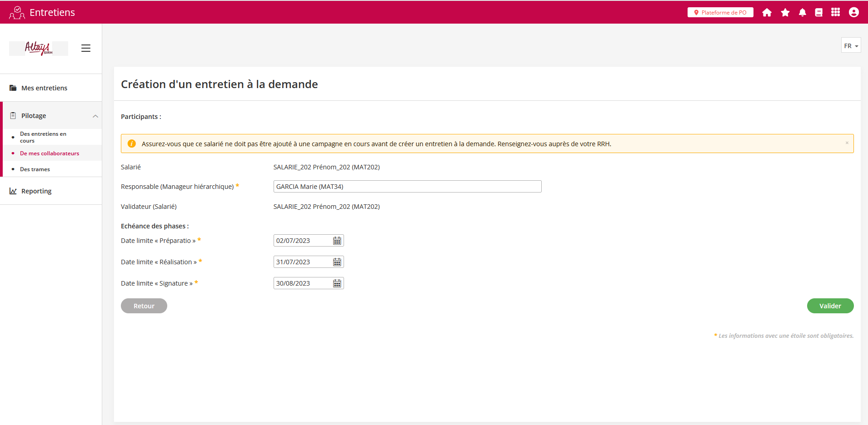
Task: Select Des entretiens en cours
Action: [43, 137]
